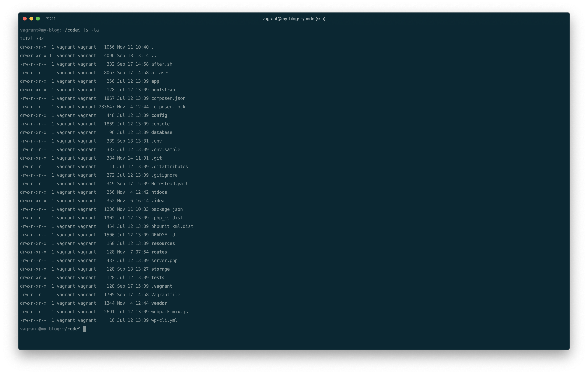
Task: Select the '.env.sample' file name
Action: pyautogui.click(x=166, y=150)
